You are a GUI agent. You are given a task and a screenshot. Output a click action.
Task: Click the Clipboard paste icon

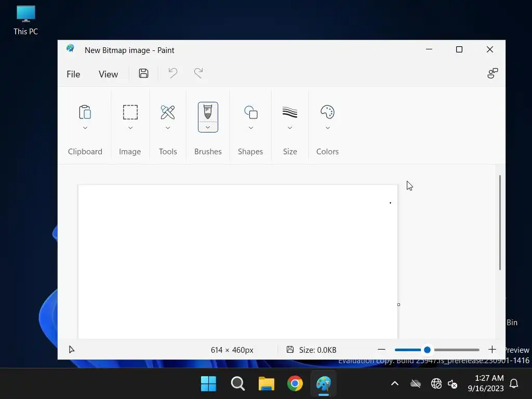click(x=85, y=112)
